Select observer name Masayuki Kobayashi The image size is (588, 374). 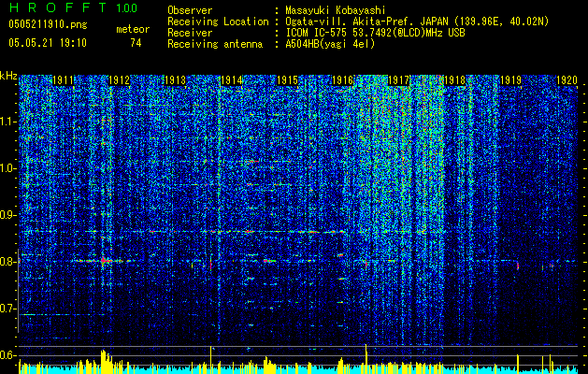coord(336,11)
